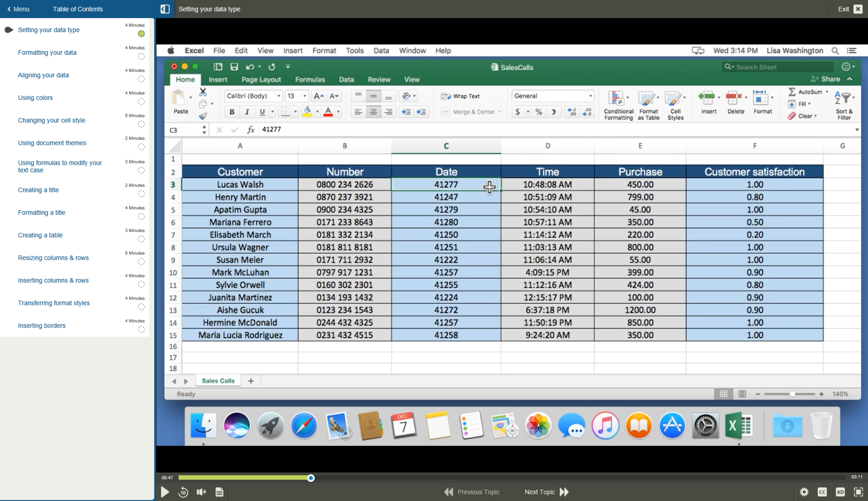Switch to the Formulas ribbon tab

pyautogui.click(x=310, y=79)
